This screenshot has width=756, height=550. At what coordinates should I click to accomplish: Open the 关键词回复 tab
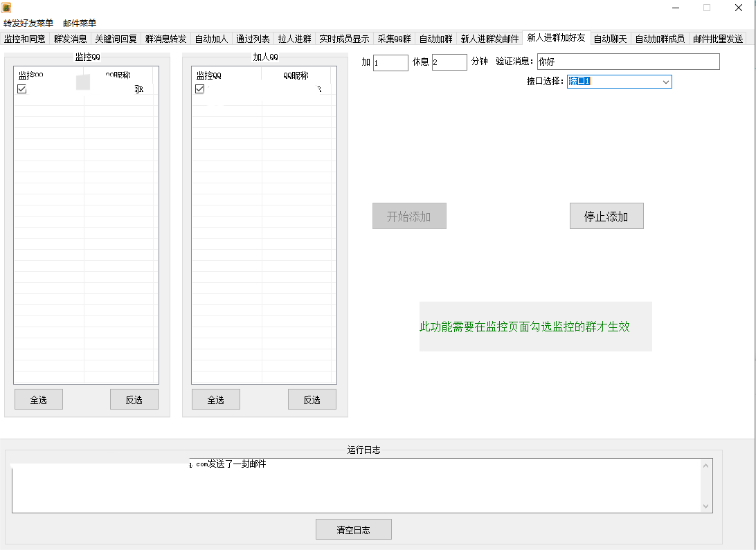tap(116, 39)
